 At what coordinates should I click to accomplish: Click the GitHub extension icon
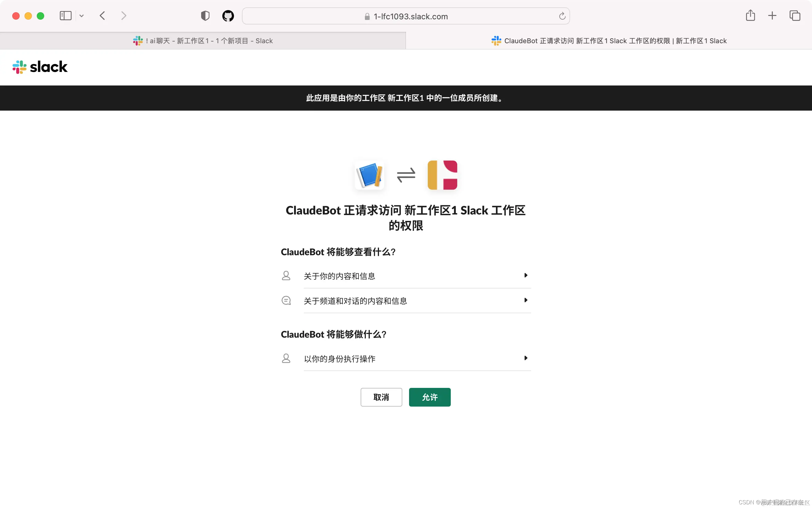(228, 16)
